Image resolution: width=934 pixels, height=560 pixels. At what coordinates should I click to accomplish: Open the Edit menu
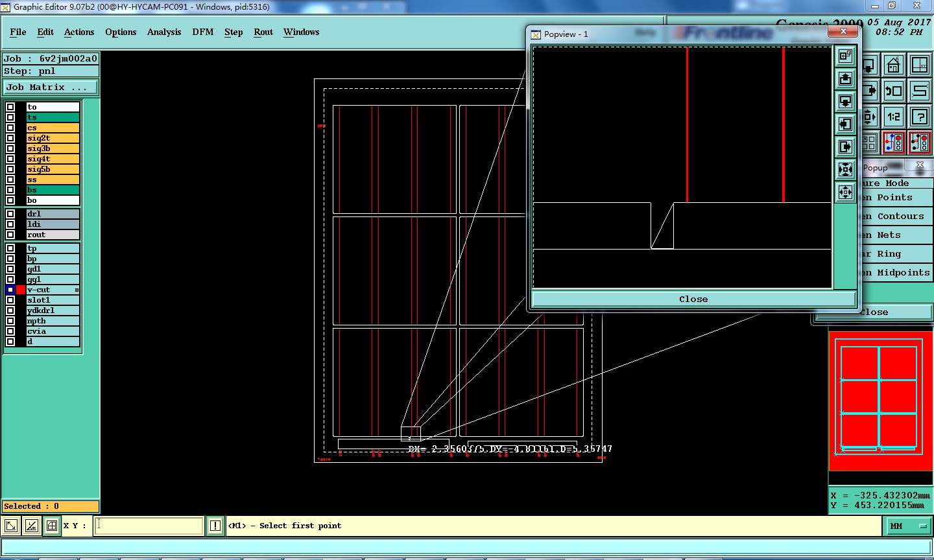pos(45,32)
